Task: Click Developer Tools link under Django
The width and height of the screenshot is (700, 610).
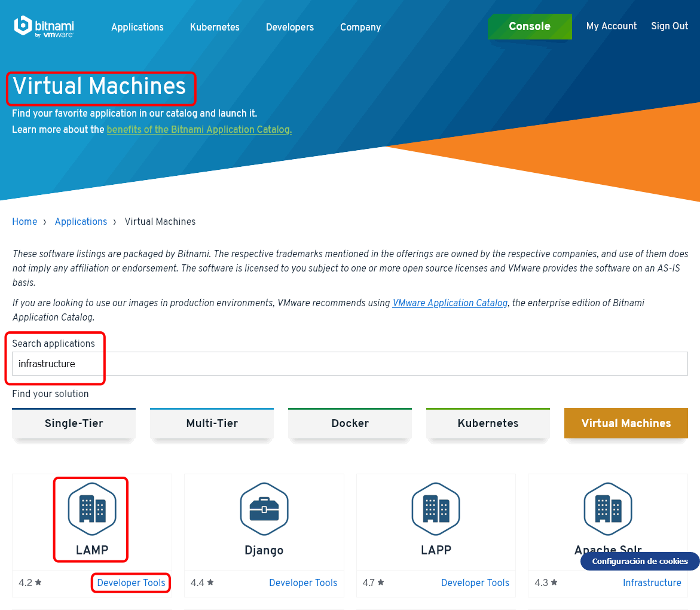Action: tap(303, 582)
